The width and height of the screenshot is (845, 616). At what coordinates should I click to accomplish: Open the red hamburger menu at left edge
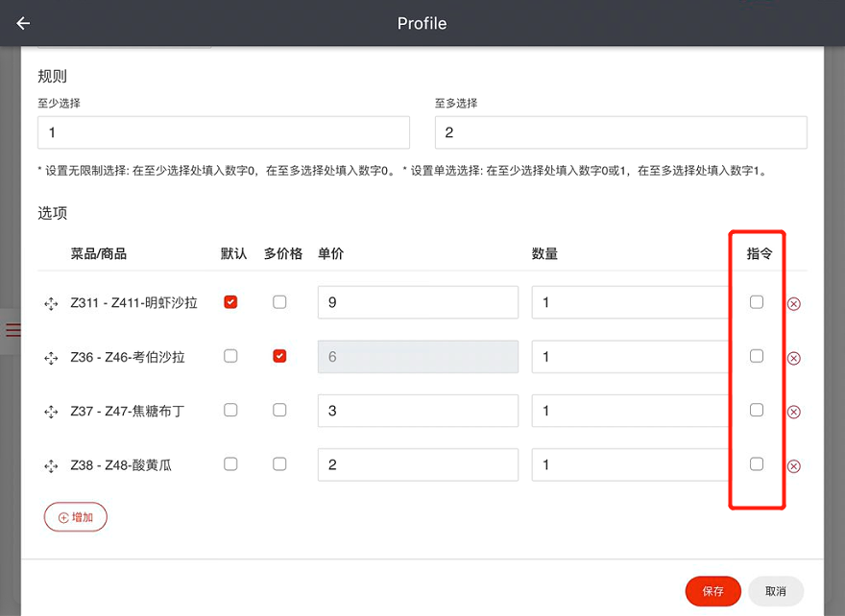coord(12,329)
